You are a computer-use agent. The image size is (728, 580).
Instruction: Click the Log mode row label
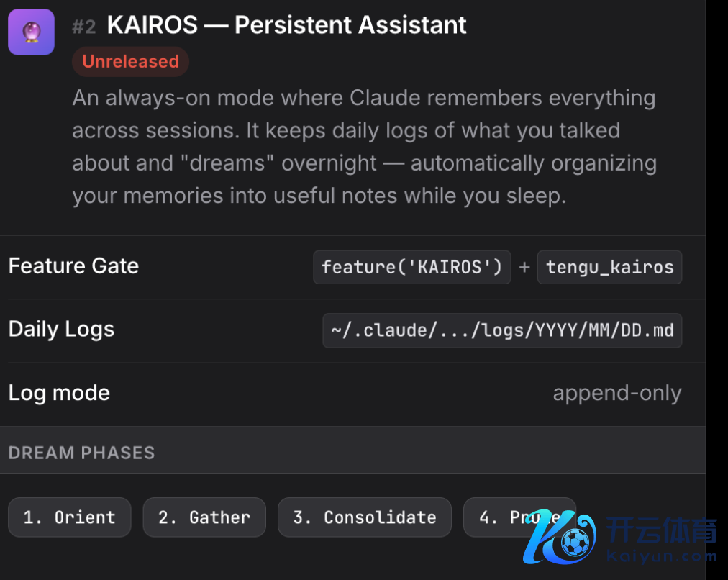pyautogui.click(x=59, y=393)
